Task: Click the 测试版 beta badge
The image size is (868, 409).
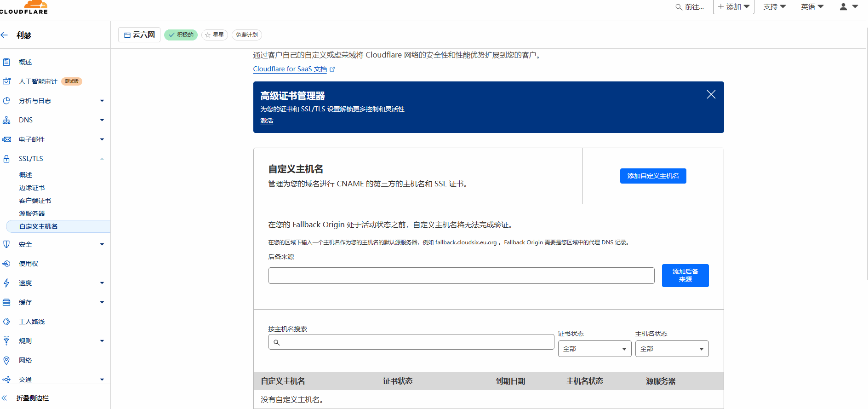Action: pos(72,81)
